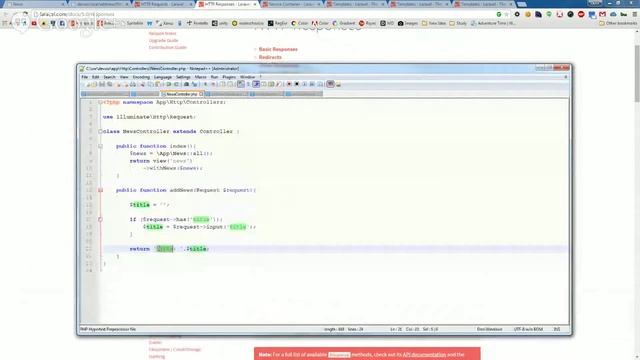The width and height of the screenshot is (640, 360).
Task: Open the Gmail extension icon in Chrome
Action: tap(602, 14)
